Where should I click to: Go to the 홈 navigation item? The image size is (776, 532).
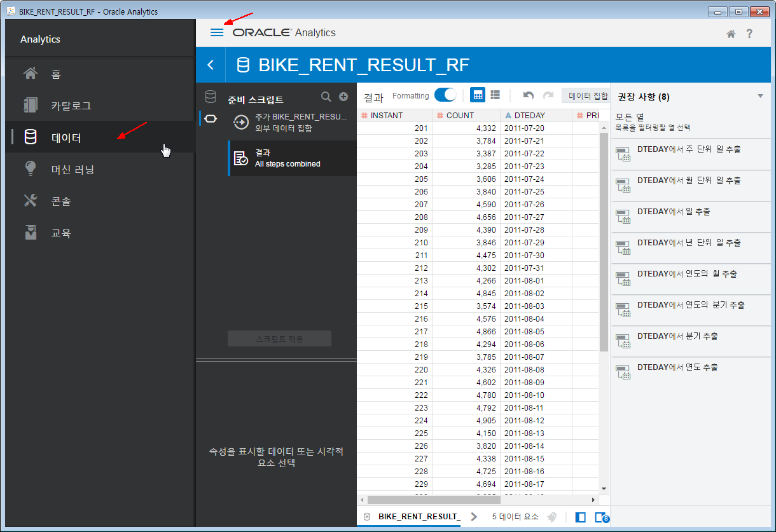tap(99, 74)
